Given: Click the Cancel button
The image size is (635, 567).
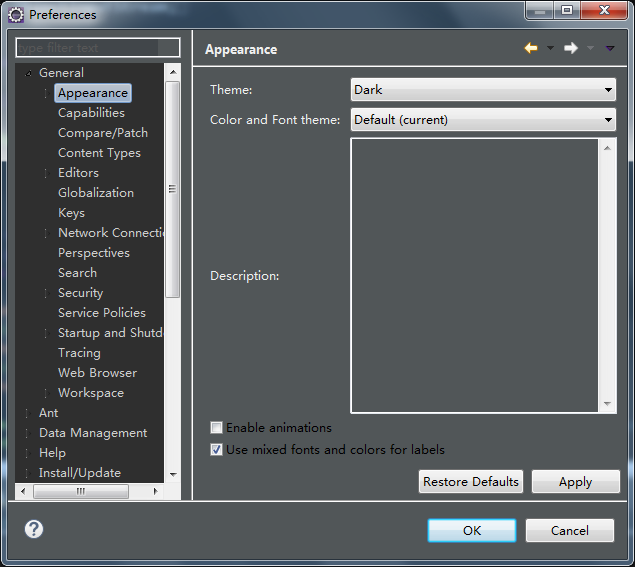Looking at the screenshot, I should point(570,531).
